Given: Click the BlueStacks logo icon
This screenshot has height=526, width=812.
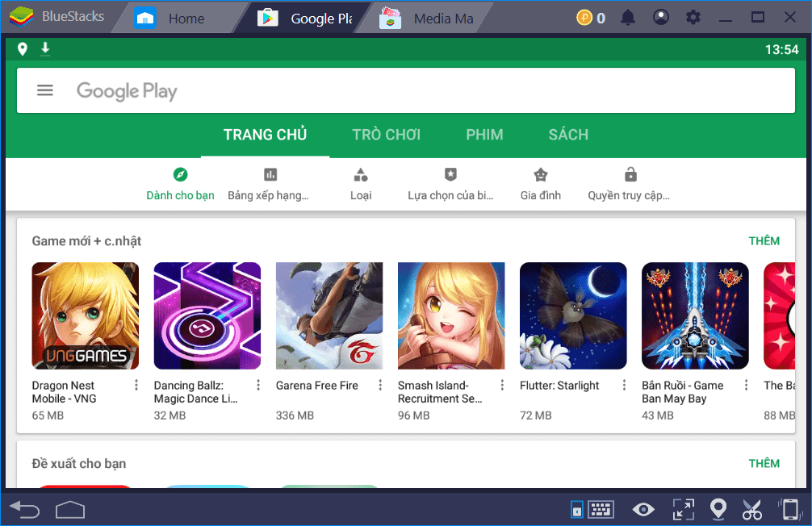Looking at the screenshot, I should click(x=21, y=17).
